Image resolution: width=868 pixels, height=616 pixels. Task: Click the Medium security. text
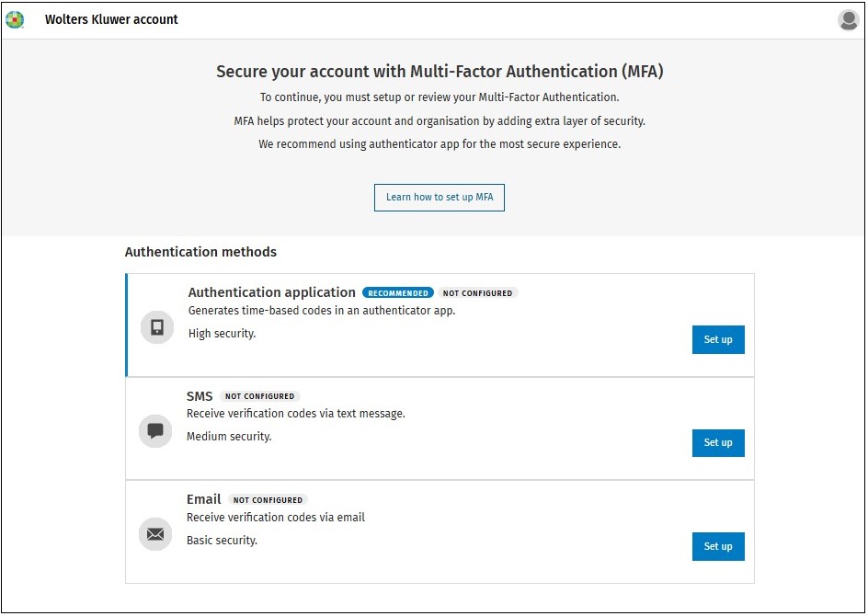pyautogui.click(x=229, y=437)
